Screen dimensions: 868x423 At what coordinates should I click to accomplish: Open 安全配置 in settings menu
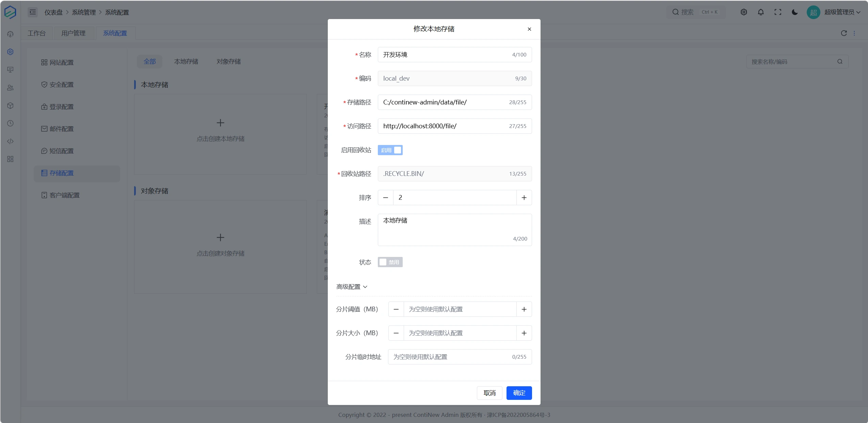coord(77,85)
